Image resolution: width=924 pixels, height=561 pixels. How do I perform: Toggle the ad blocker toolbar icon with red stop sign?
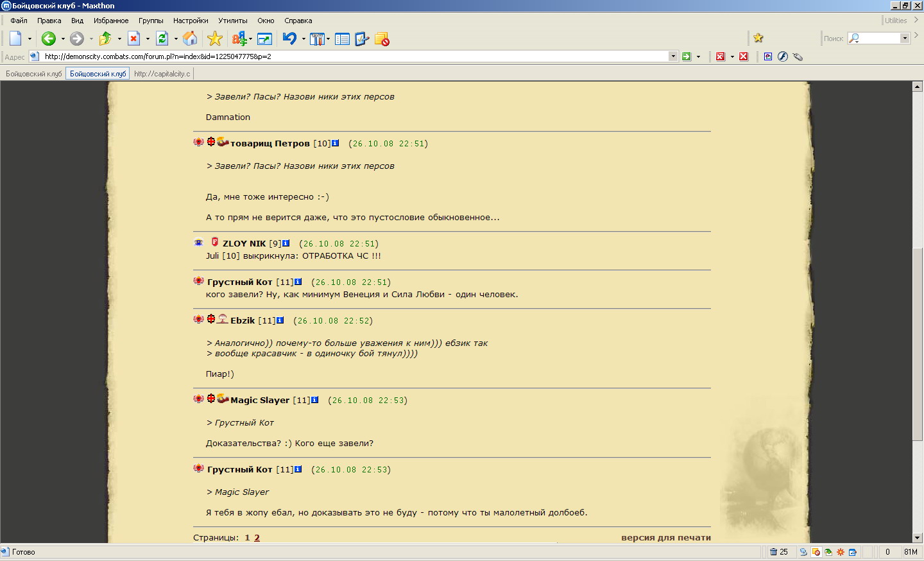click(x=382, y=39)
